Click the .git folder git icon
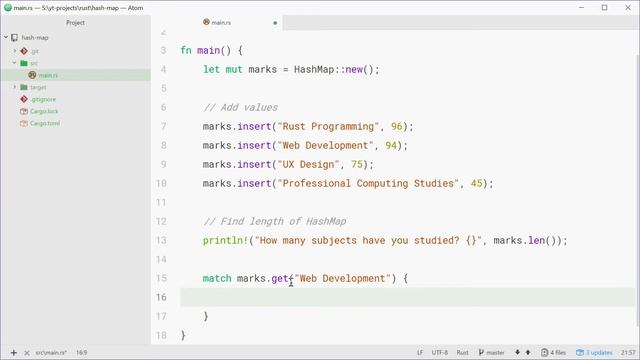The width and height of the screenshot is (640, 360). tap(24, 51)
